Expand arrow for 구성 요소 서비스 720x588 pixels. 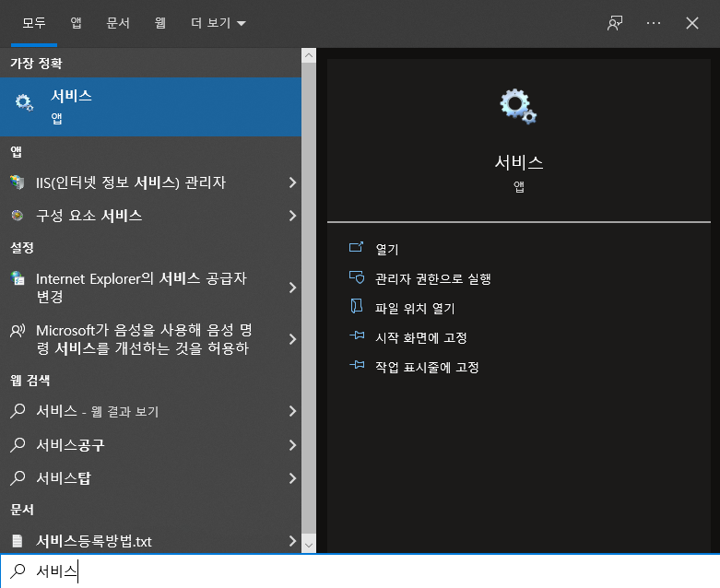pyautogui.click(x=292, y=216)
